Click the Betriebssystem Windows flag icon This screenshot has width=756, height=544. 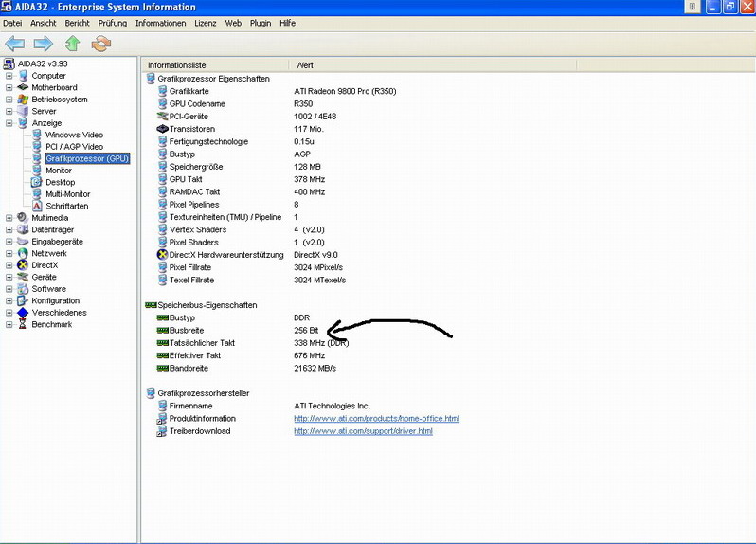click(x=23, y=100)
